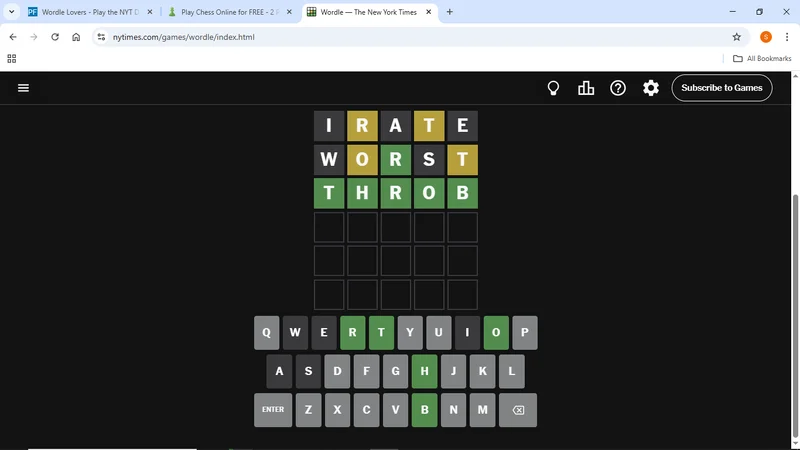The width and height of the screenshot is (800, 450).
Task: Tap the dark A key on the on-screen keyboard
Action: 279,371
